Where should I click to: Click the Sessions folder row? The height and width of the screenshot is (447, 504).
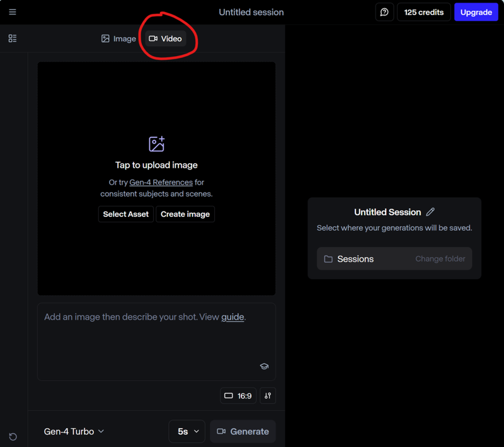pos(394,258)
